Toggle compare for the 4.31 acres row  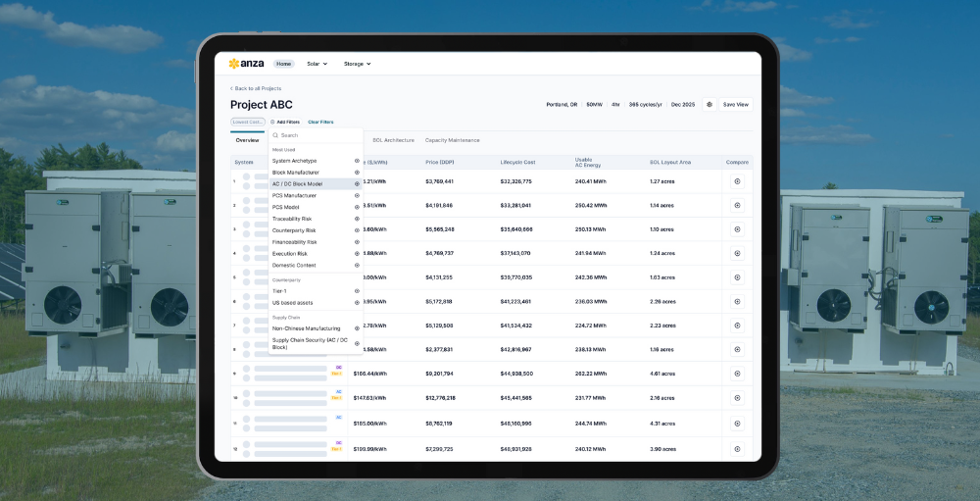(737, 424)
